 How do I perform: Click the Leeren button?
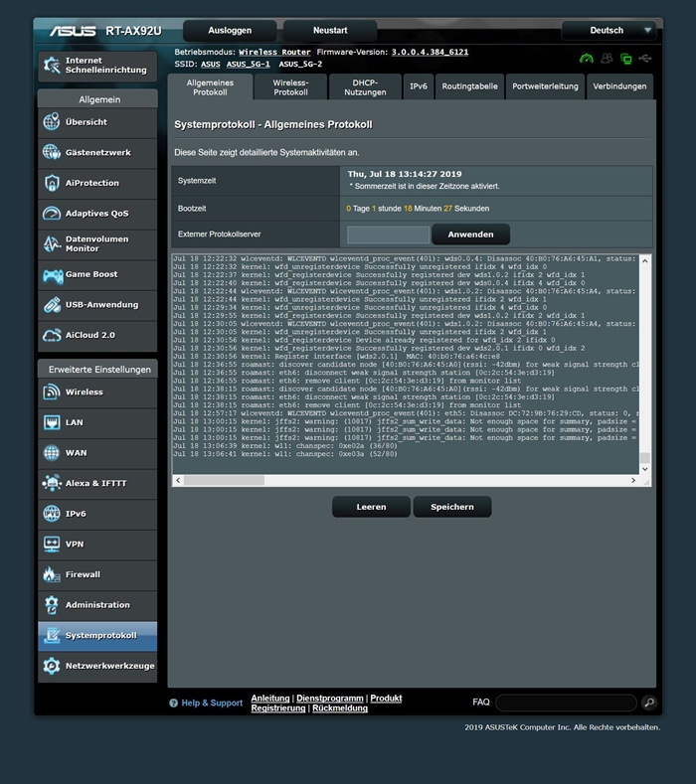(x=371, y=507)
